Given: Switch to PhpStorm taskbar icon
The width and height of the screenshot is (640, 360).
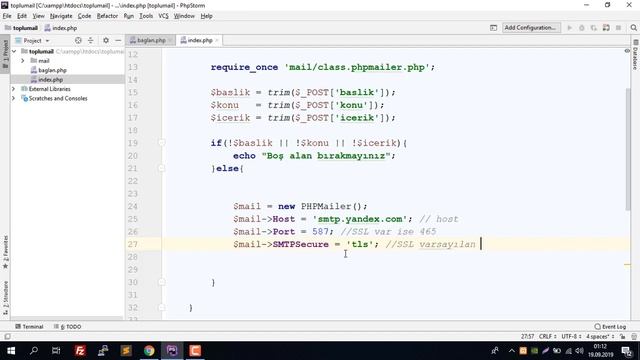Looking at the screenshot, I should (172, 351).
